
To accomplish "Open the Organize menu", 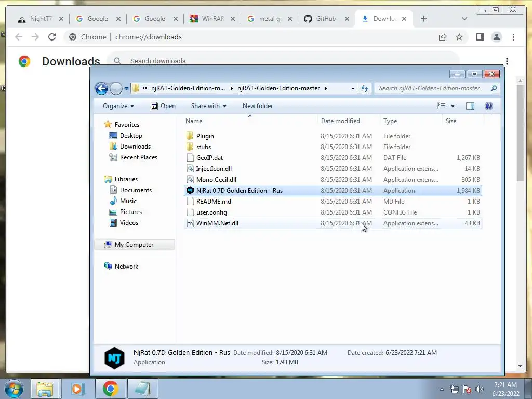I will coord(118,106).
